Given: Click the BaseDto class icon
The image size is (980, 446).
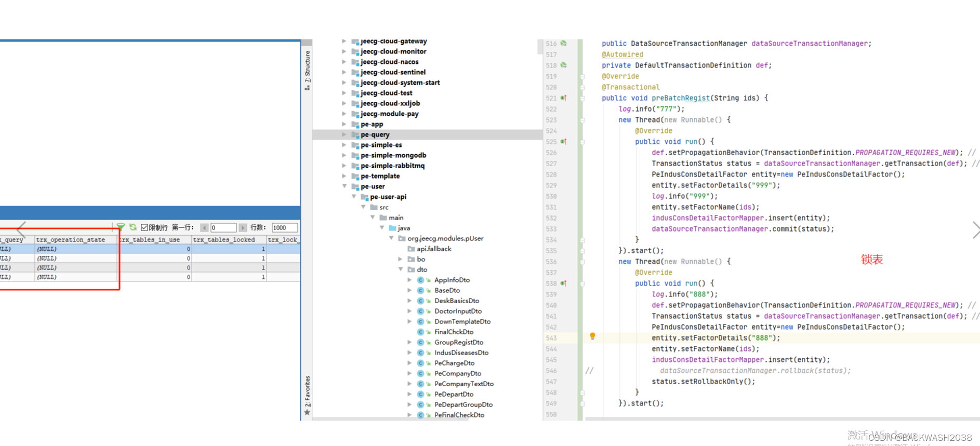Looking at the screenshot, I should [x=420, y=290].
